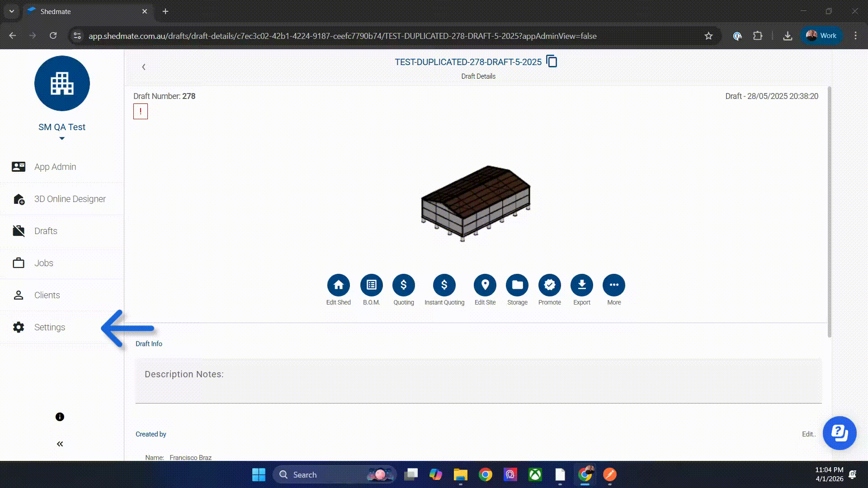Go back using the left chevron
Image resolution: width=868 pixels, height=488 pixels.
pyautogui.click(x=144, y=67)
